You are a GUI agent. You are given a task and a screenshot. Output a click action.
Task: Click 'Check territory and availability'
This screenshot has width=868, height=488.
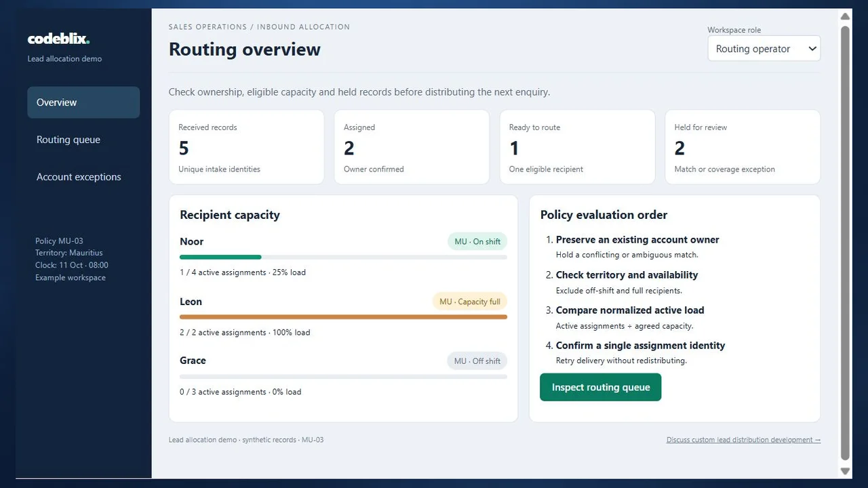pos(627,275)
